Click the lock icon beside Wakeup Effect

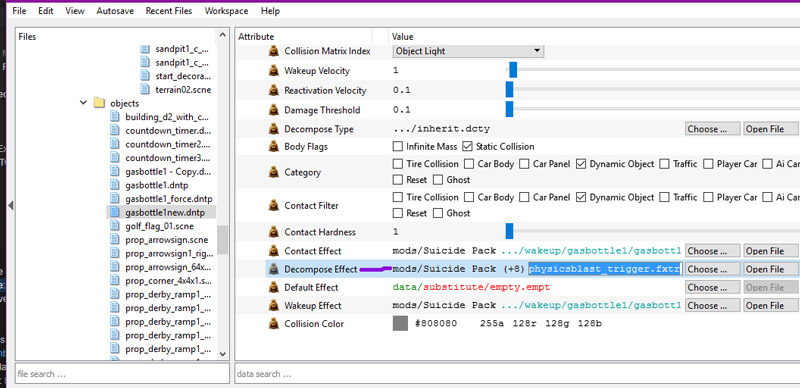(x=274, y=305)
